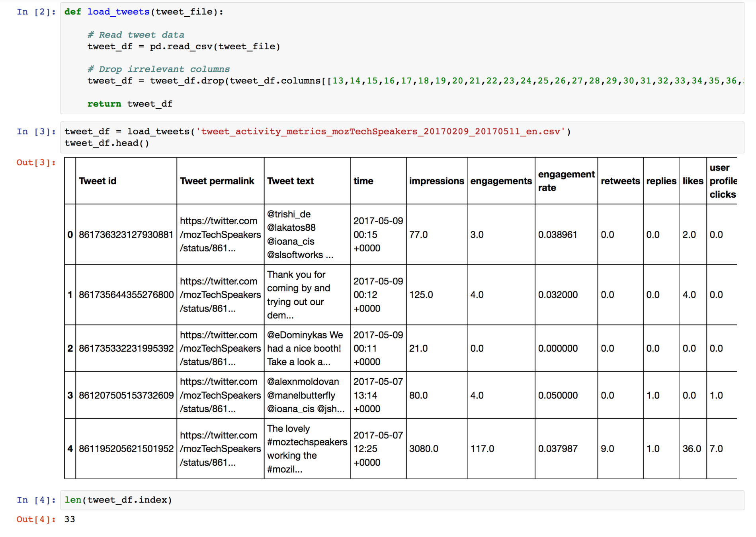Click the likes value 36.0

tap(692, 449)
